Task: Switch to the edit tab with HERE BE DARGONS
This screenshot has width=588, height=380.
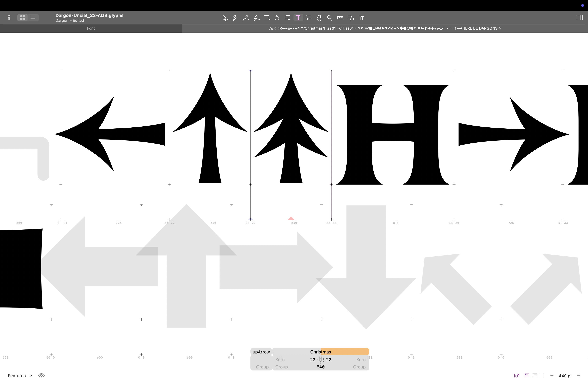Action: tap(385, 28)
